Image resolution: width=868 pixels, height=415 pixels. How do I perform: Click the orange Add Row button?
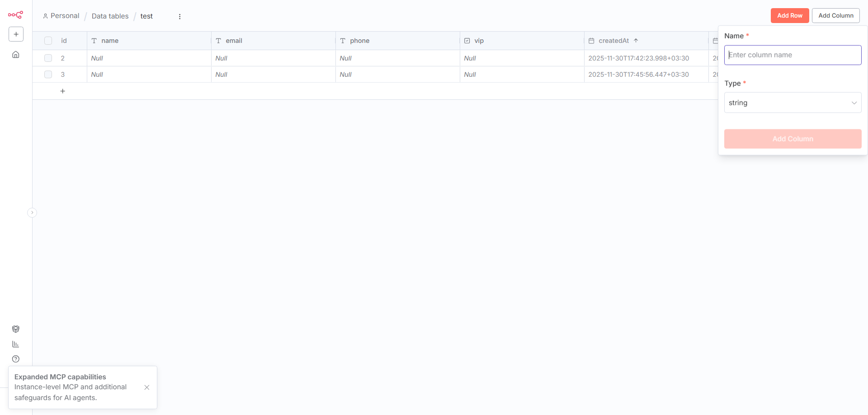[789, 15]
